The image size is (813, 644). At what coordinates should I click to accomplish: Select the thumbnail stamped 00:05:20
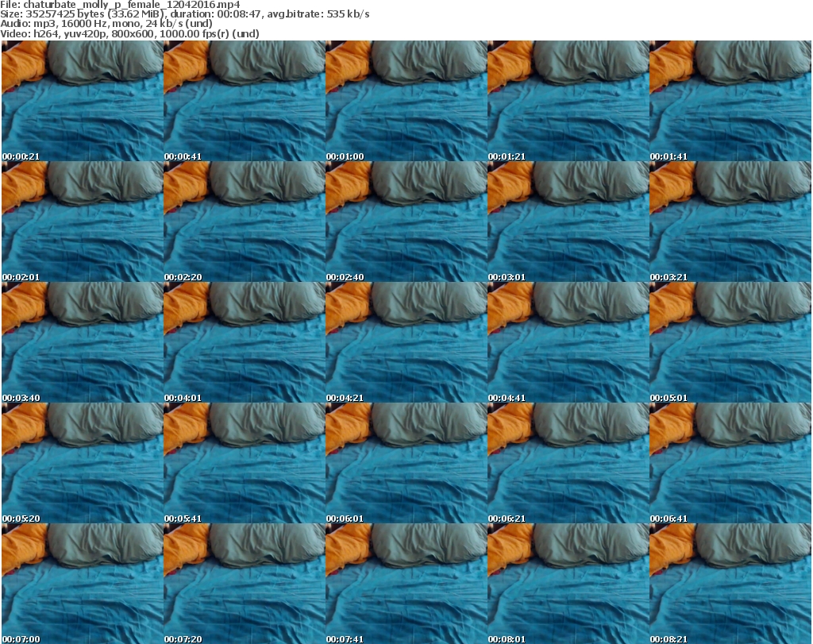tap(83, 463)
